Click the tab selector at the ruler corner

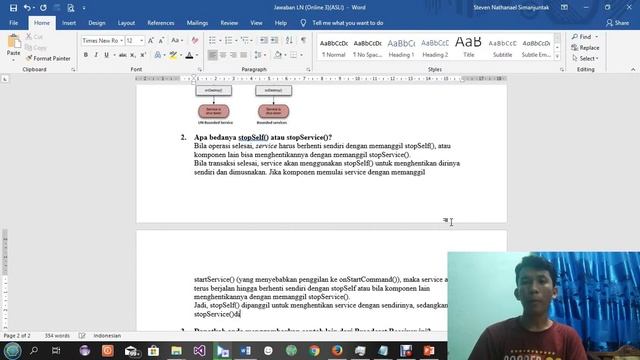click(x=5, y=79)
